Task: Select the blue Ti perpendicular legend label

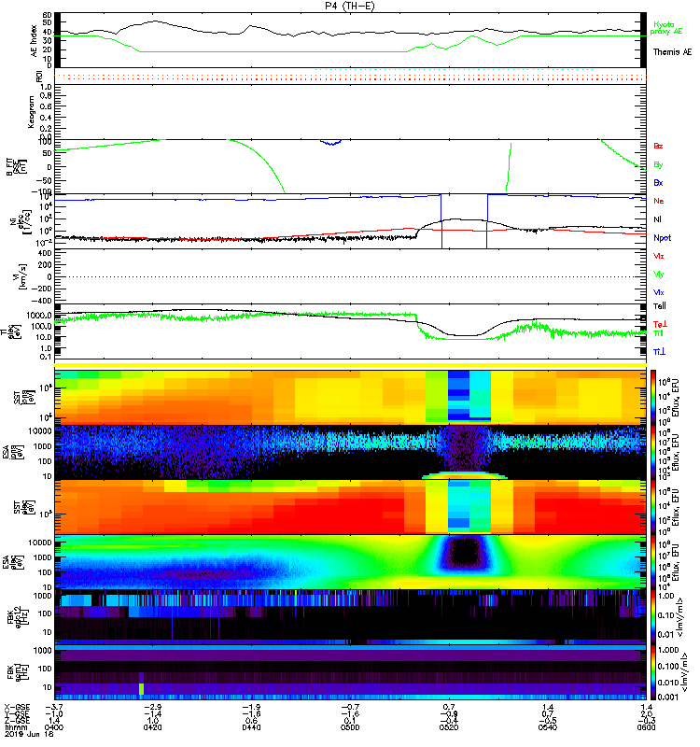Action: [659, 352]
